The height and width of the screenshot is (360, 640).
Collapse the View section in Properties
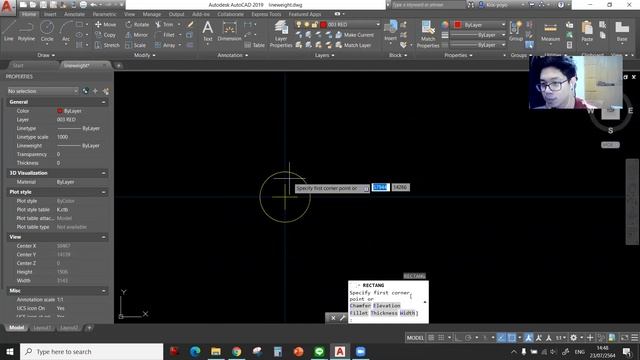click(103, 237)
